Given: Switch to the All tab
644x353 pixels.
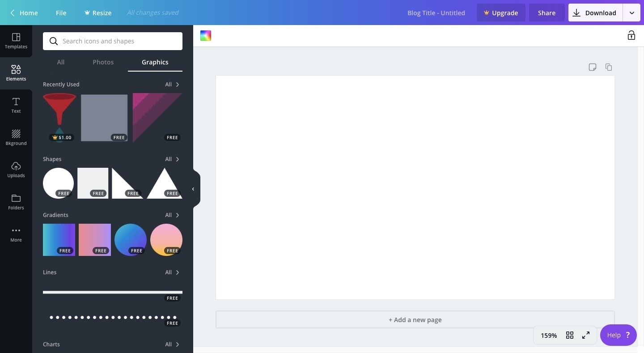Looking at the screenshot, I should (x=61, y=62).
